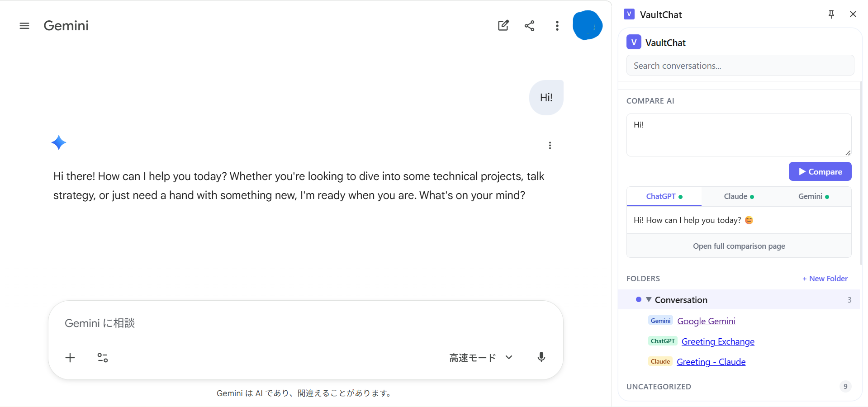The width and height of the screenshot is (868, 407).
Task: Toggle the blue dot beside Conversation folder
Action: click(x=638, y=299)
